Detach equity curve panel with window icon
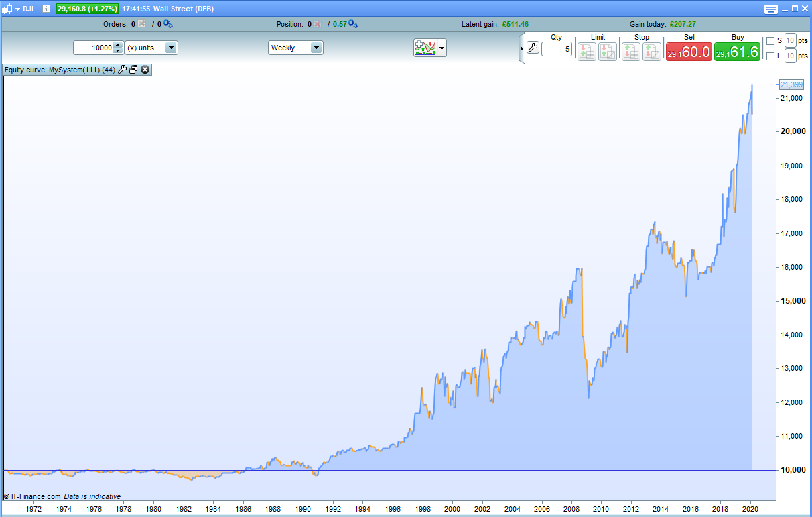Viewport: 812px width, 517px height. point(133,70)
